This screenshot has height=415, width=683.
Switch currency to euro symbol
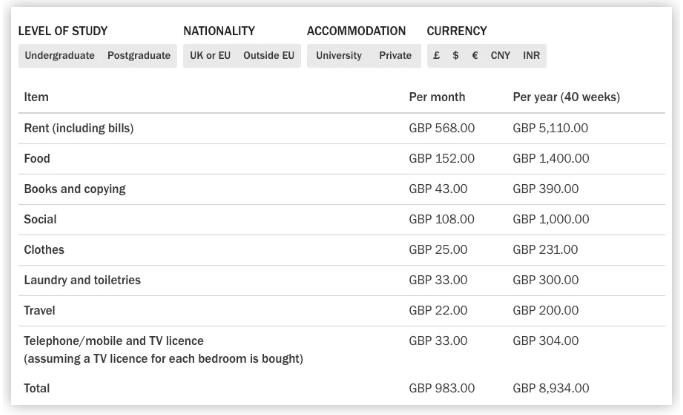[x=475, y=56]
